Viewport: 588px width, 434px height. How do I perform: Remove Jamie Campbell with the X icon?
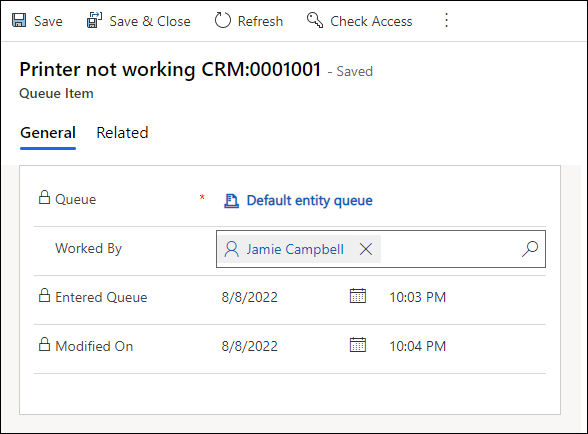pyautogui.click(x=366, y=249)
